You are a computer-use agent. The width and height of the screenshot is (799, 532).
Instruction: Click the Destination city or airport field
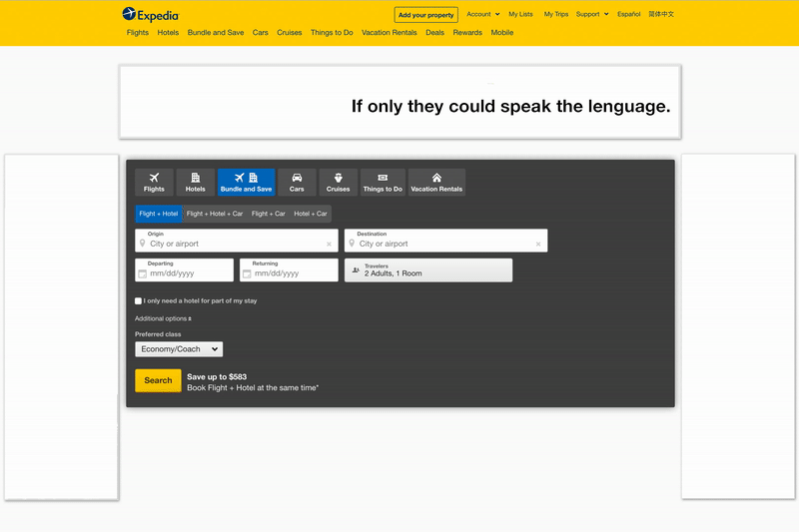(x=445, y=241)
